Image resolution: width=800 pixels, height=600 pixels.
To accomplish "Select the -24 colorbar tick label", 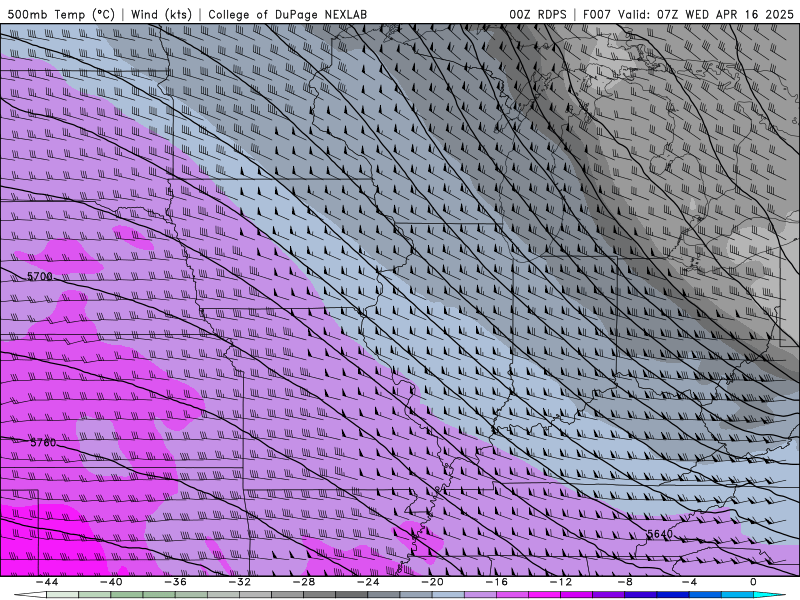I will (x=368, y=582).
